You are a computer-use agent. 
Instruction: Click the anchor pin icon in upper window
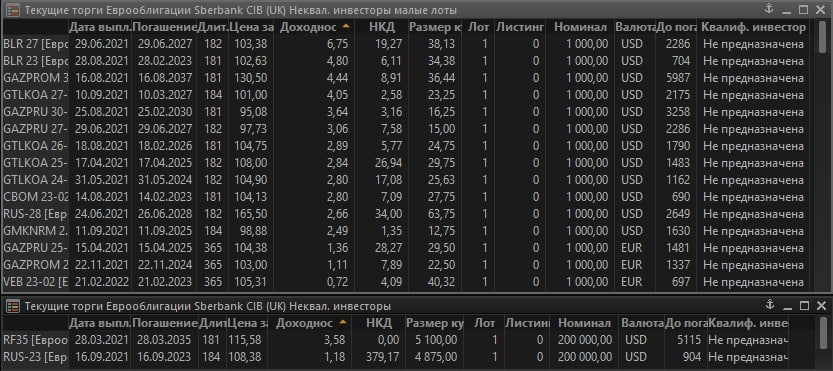pos(768,9)
